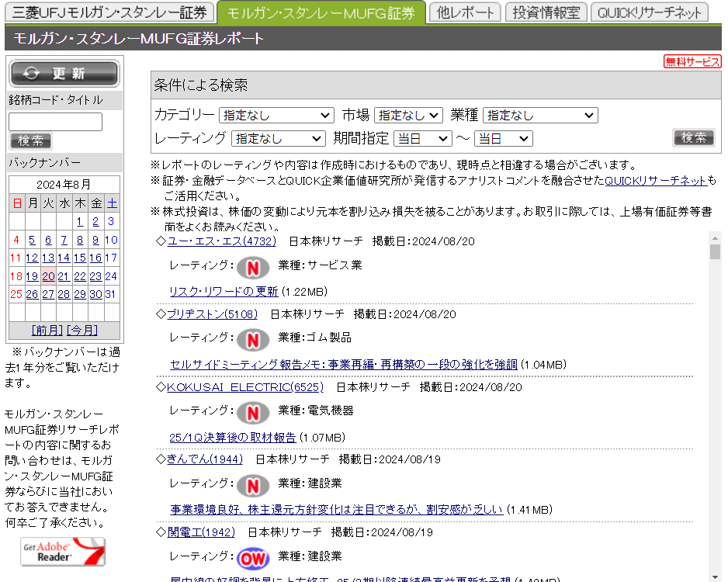Click the N rating icon for きんでん
The width and height of the screenshot is (728, 582).
(253, 486)
